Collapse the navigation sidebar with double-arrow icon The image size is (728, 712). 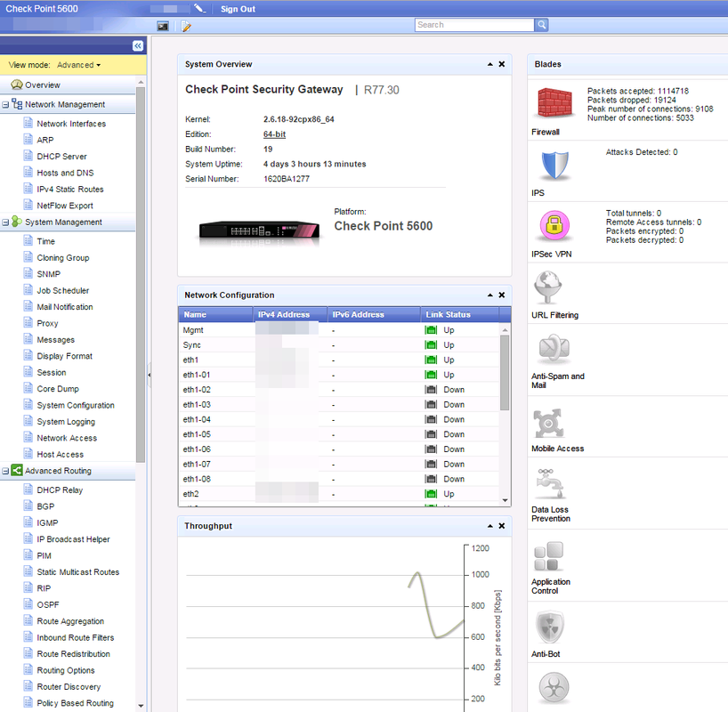click(137, 45)
